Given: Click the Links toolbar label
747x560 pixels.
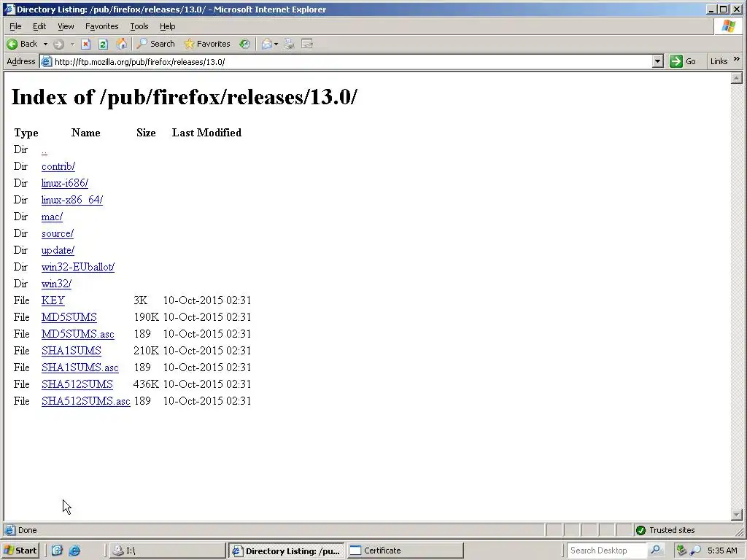Looking at the screenshot, I should click(x=719, y=61).
